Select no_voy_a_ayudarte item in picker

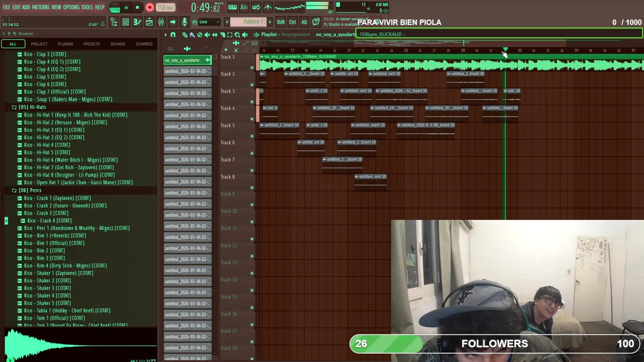click(187, 60)
